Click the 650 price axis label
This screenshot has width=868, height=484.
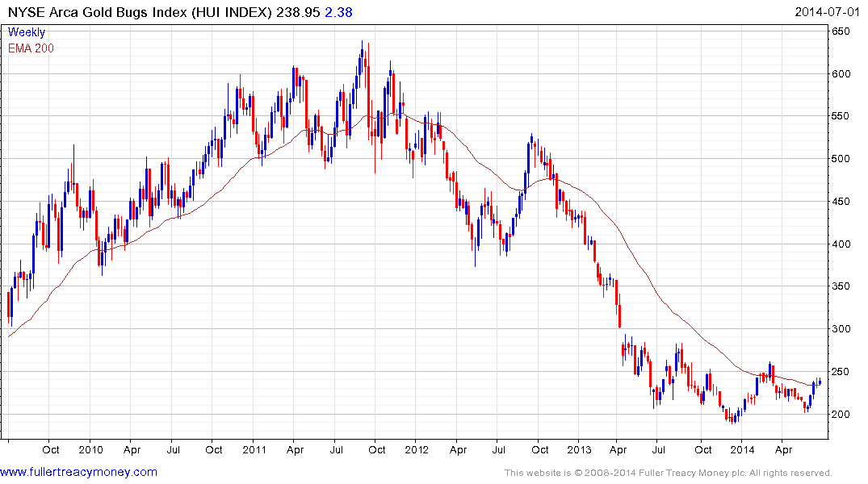841,31
